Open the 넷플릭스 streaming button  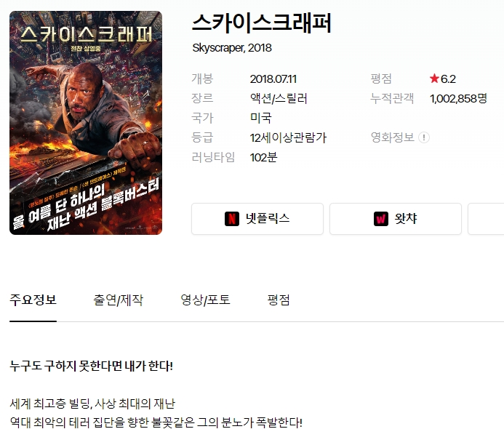tap(257, 219)
